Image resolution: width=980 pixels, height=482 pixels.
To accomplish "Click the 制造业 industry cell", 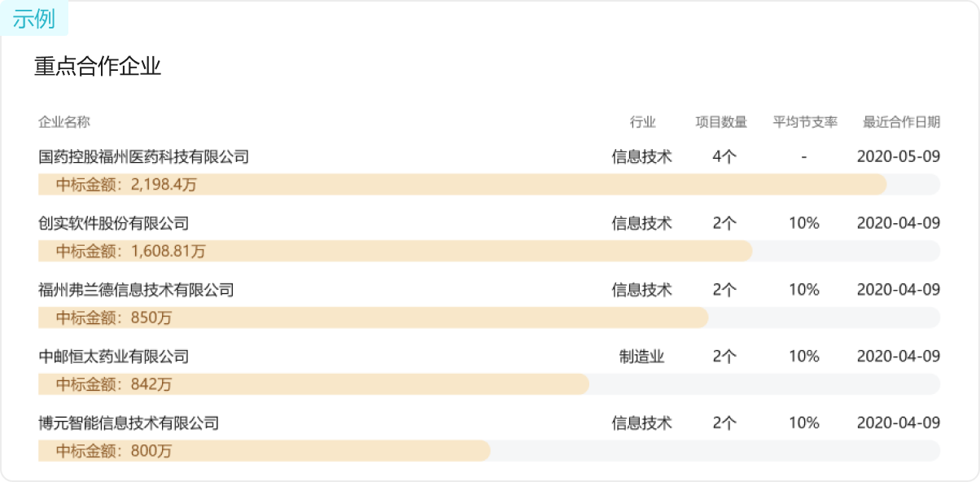I will (x=642, y=357).
